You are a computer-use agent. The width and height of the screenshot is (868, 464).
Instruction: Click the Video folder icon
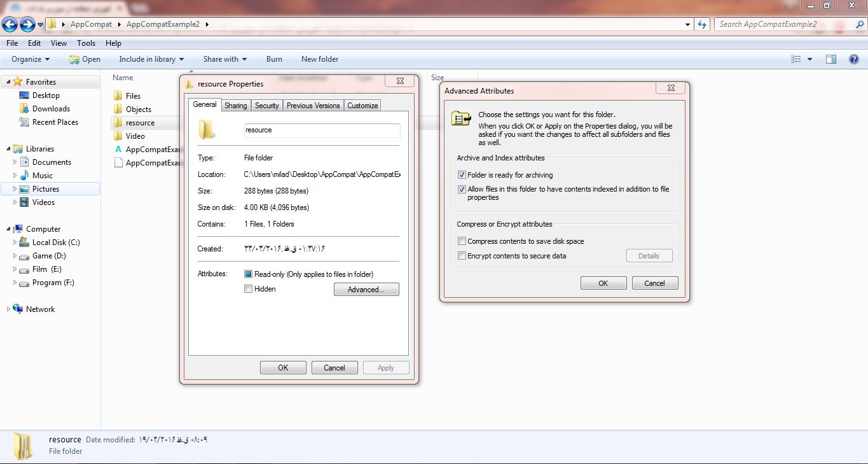118,136
